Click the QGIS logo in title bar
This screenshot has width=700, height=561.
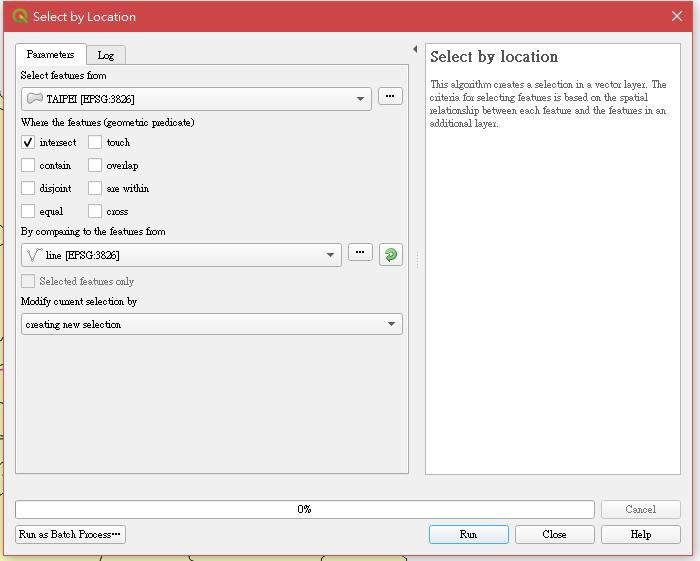pos(20,17)
